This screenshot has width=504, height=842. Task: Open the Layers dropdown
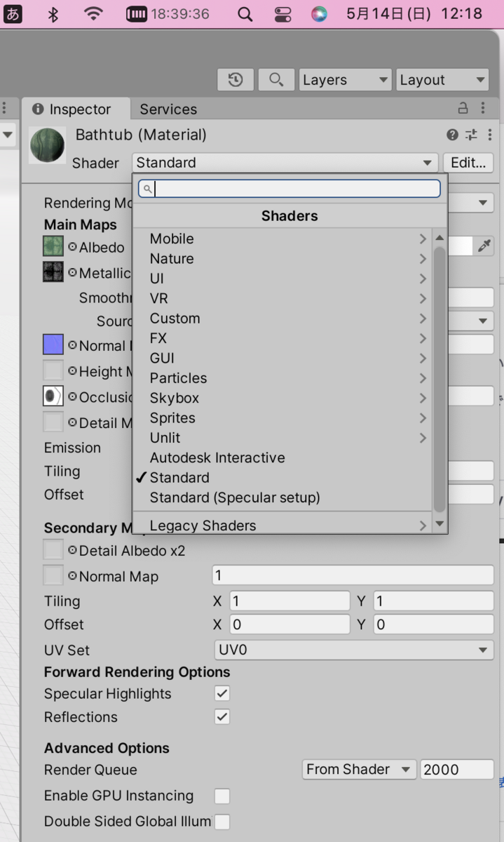346,80
